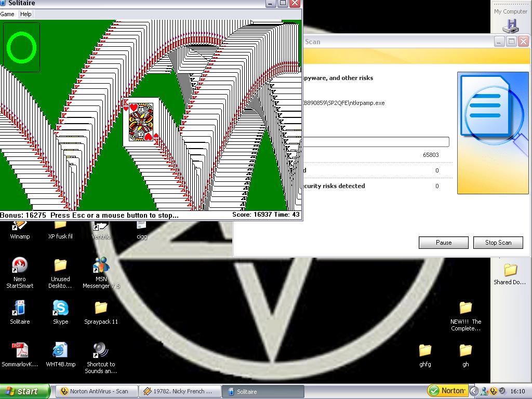
Task: Switch to Norton AntiVirus - Scan taskbar button
Action: [x=97, y=391]
